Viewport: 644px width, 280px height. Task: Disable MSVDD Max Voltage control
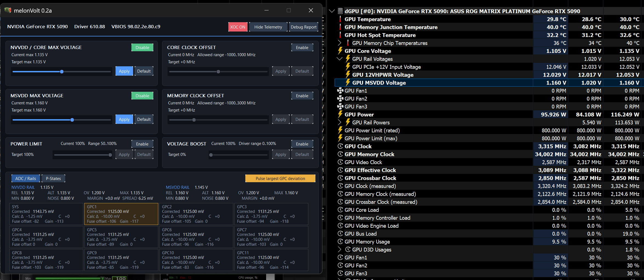coord(142,96)
